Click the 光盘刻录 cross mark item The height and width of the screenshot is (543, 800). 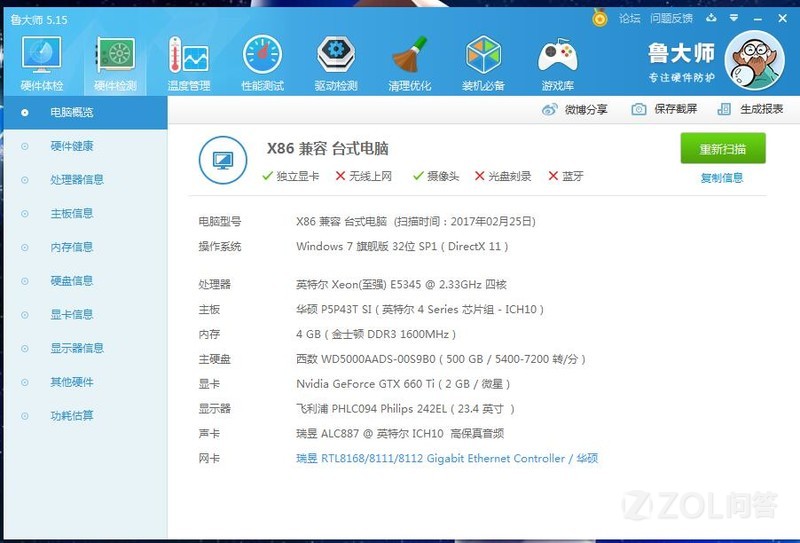[503, 176]
